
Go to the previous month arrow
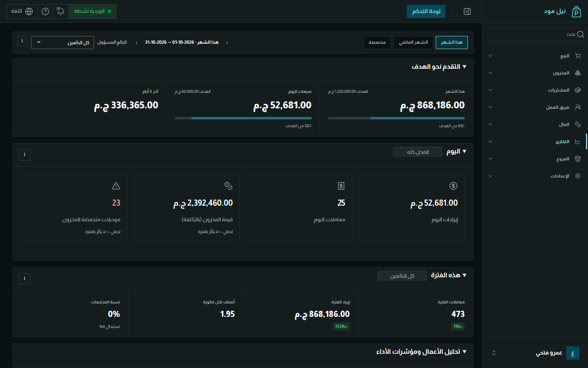pos(227,43)
